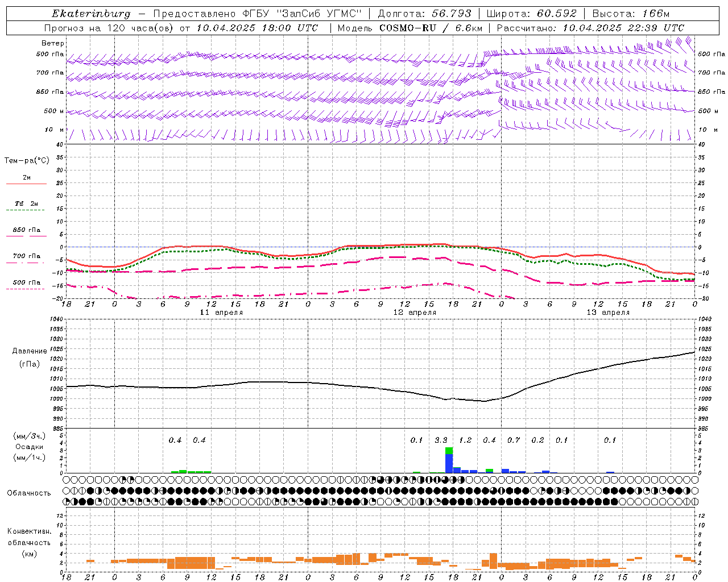Screen dimensions: 728x582
Task: Click the Облачность cloud cover label
Action: pyautogui.click(x=29, y=493)
